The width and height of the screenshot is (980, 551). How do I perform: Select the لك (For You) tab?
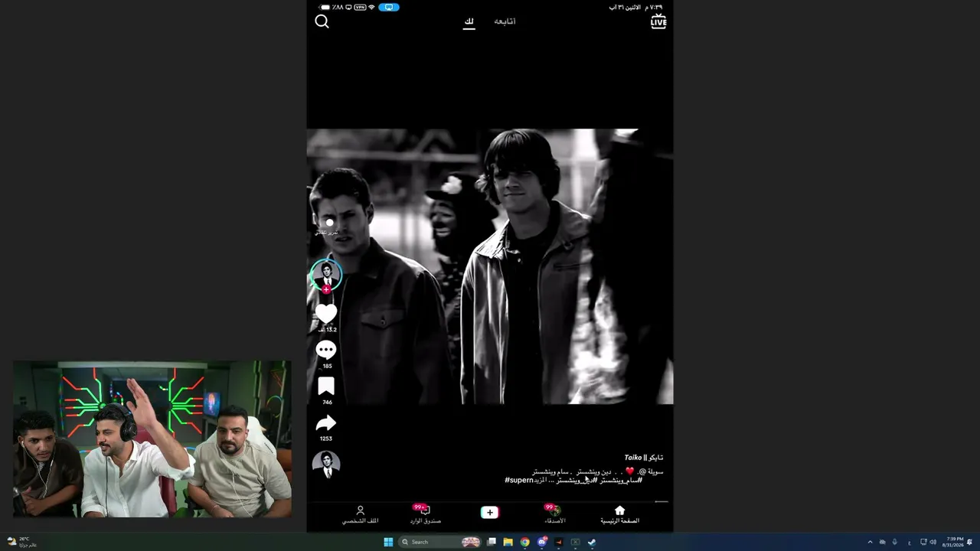click(469, 21)
